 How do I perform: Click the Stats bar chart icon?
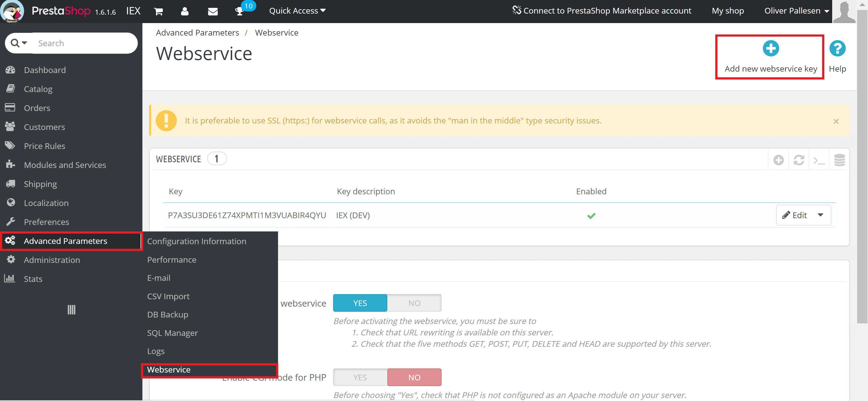point(10,278)
